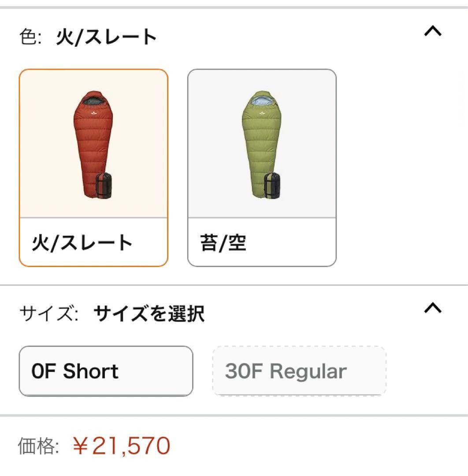Click the red sleeping bag thumbnail
The height and width of the screenshot is (476, 468).
coord(94,145)
